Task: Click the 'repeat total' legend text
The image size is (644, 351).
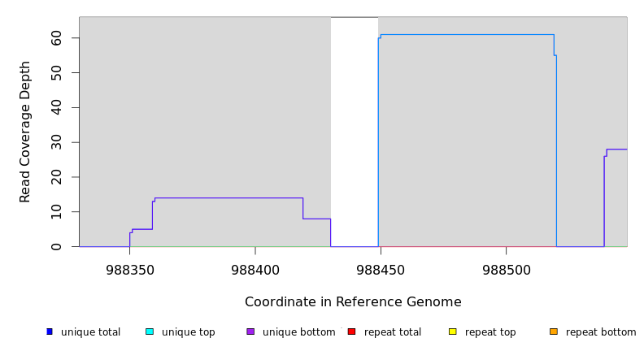Action: point(393,332)
